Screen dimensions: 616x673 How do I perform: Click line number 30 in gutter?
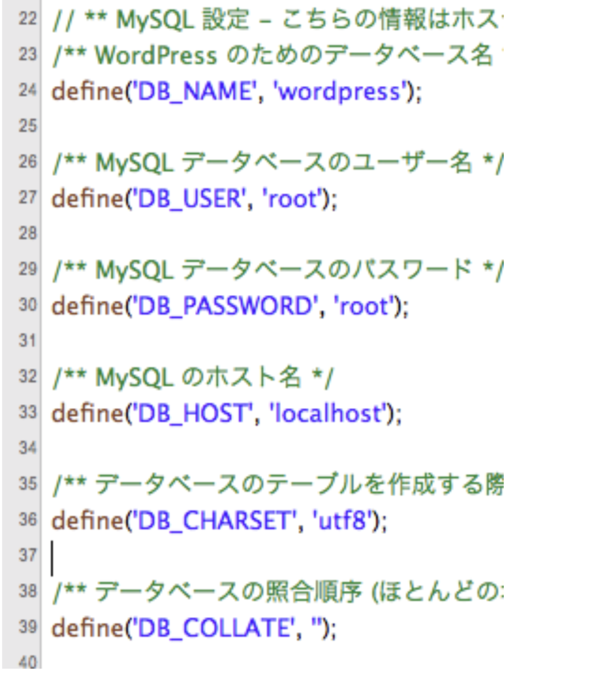click(28, 305)
